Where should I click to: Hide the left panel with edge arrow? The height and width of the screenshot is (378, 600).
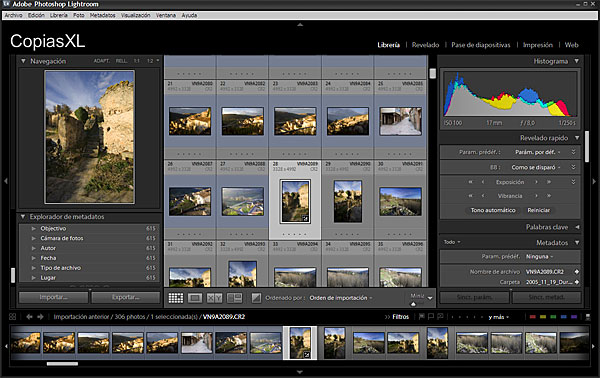tap(6, 181)
